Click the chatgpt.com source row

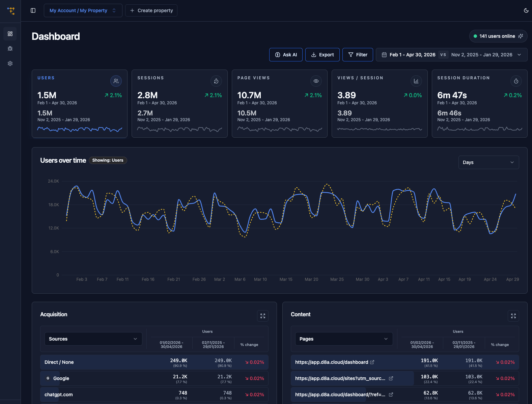point(154,395)
